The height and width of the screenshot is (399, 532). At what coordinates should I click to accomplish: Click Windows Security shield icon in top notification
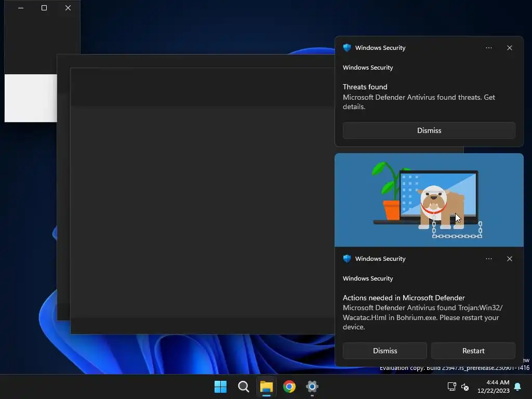tap(347, 48)
